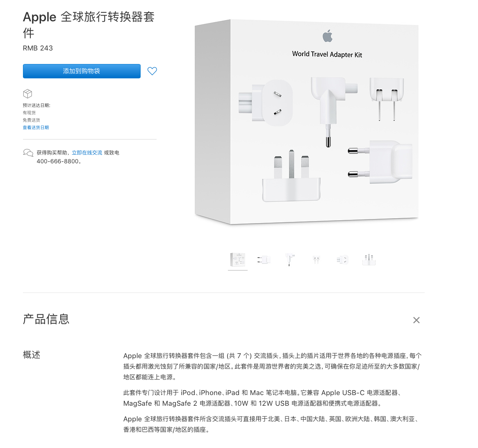Select the slanted-blade Australian plug thumbnail
Screen dimensions: 478x448
[342, 260]
